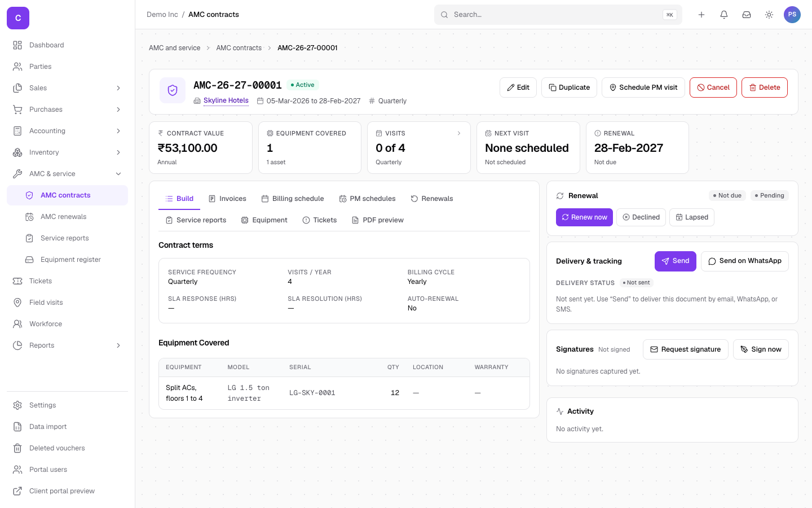Switch to the Billing schedule tab

pos(293,199)
